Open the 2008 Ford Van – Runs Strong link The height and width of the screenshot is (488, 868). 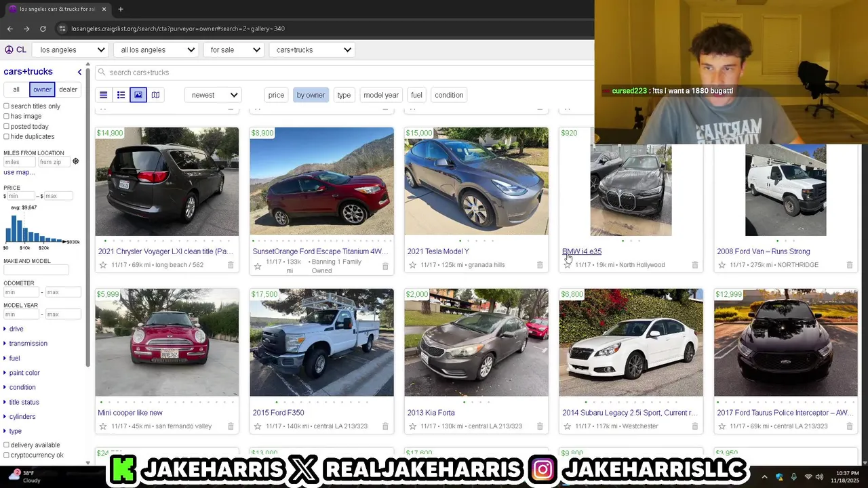point(764,251)
